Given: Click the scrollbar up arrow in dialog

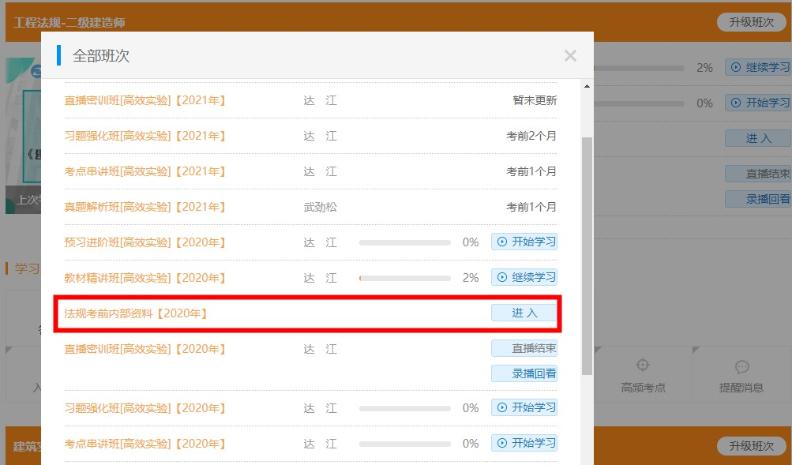Looking at the screenshot, I should (x=586, y=87).
